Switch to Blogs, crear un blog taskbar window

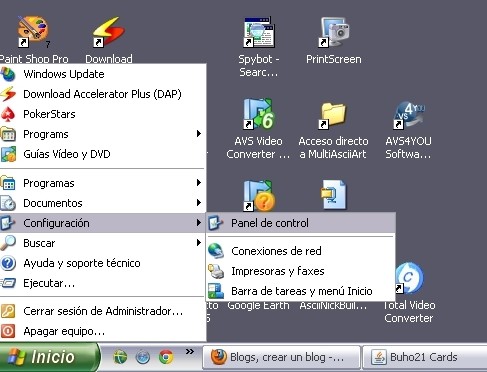click(x=281, y=357)
